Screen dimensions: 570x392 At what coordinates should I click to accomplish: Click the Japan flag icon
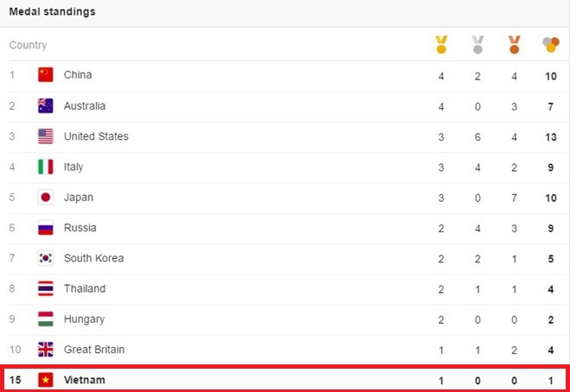pos(46,198)
